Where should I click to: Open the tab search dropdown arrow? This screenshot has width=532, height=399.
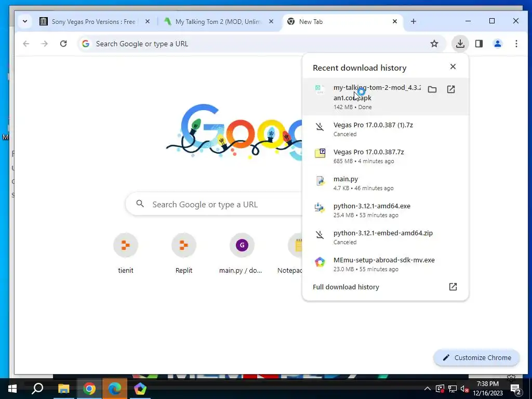click(x=25, y=21)
